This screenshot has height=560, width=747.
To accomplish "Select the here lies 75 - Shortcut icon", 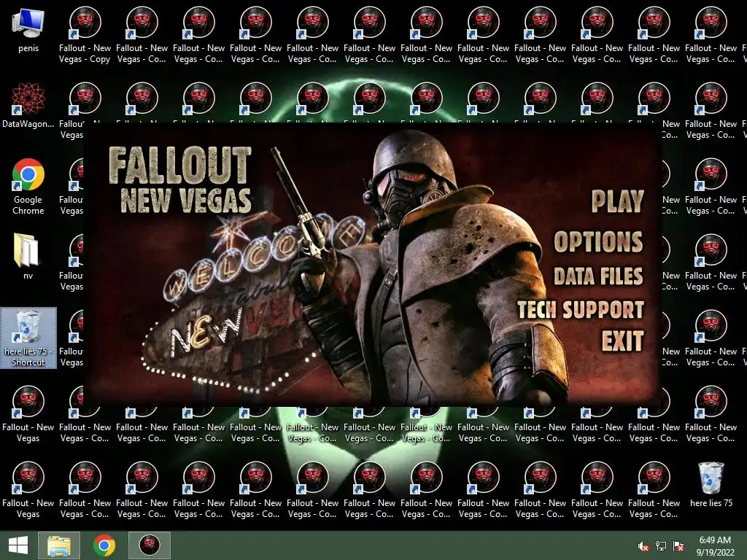I will [x=28, y=338].
